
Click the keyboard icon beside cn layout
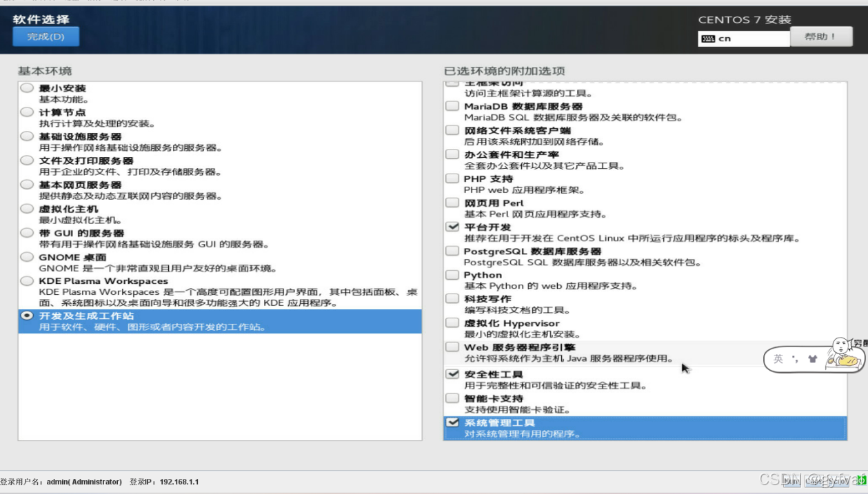point(708,39)
